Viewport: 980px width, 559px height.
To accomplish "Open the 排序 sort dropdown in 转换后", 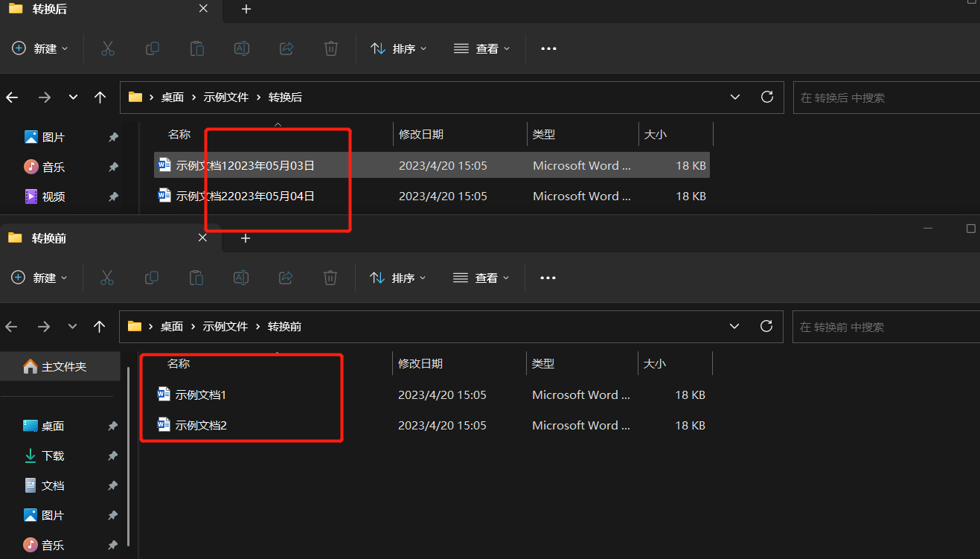I will (400, 48).
